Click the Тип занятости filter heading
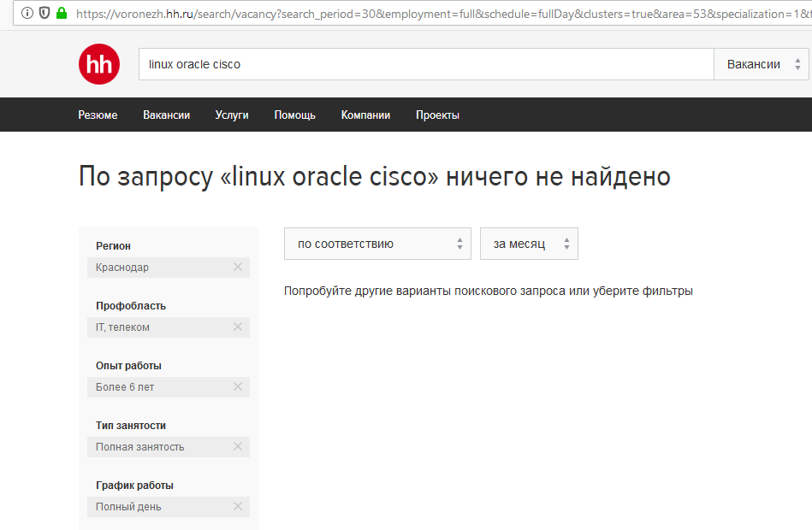This screenshot has height=530, width=812. (131, 426)
